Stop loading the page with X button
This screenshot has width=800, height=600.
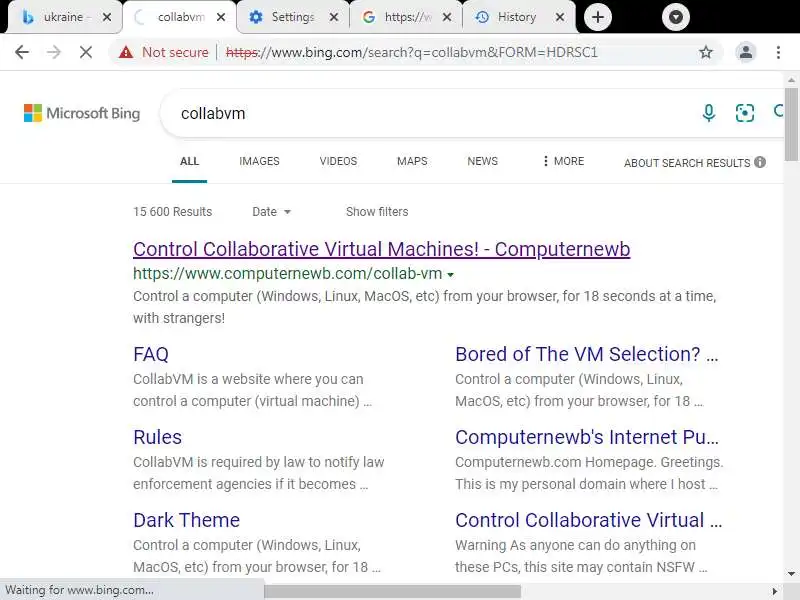86,52
